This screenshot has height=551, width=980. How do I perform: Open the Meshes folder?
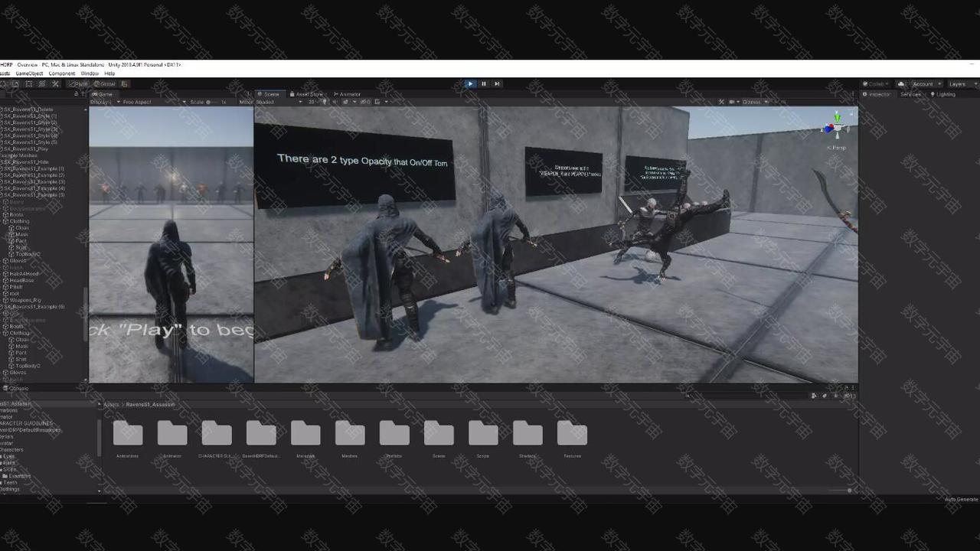point(350,439)
